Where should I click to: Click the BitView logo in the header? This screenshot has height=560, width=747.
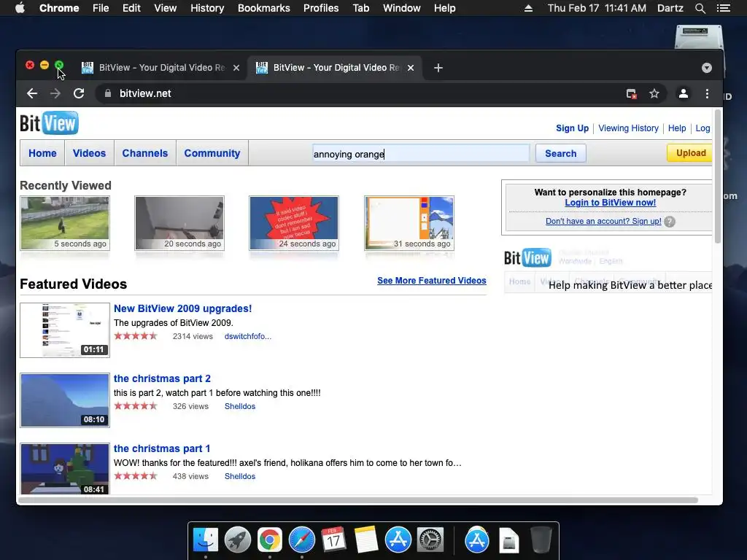point(49,123)
